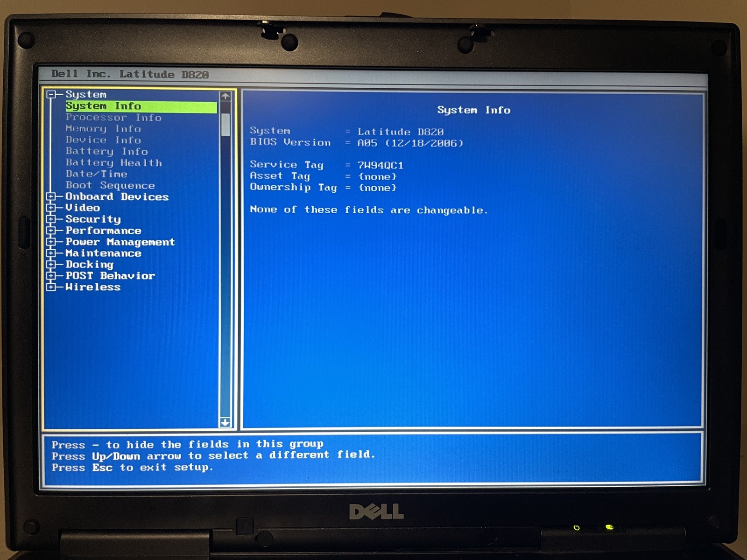Click 'None of these fields are changeable' text
Screen dimensions: 747x560
pyautogui.click(x=369, y=210)
